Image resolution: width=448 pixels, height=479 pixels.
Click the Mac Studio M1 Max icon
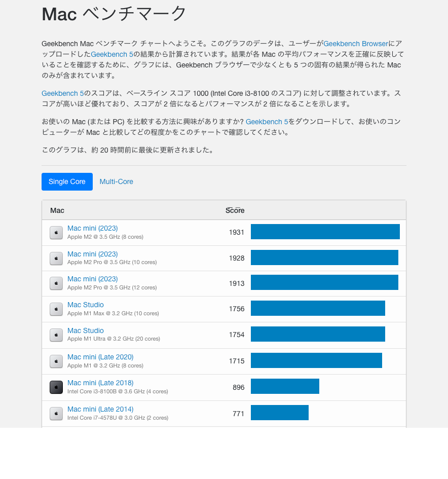pos(56,309)
